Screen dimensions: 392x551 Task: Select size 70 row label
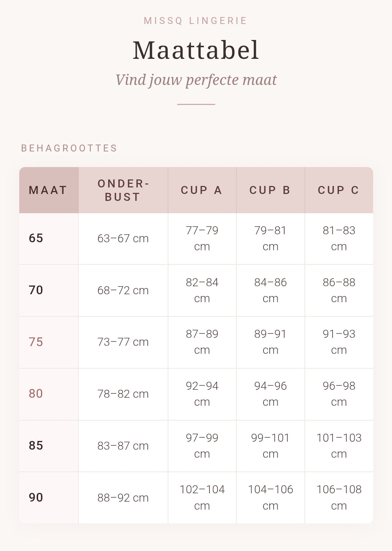(x=36, y=290)
